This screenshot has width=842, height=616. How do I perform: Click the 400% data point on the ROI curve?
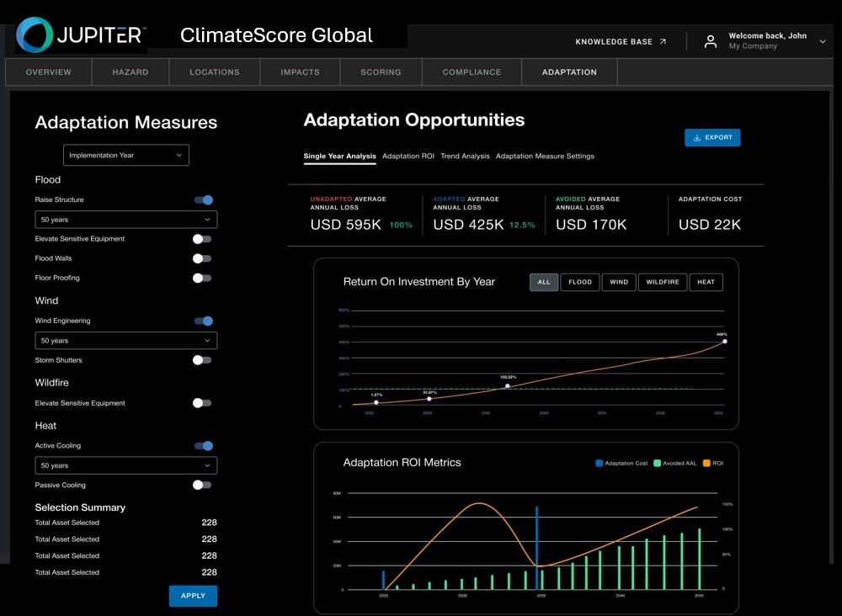coord(726,343)
